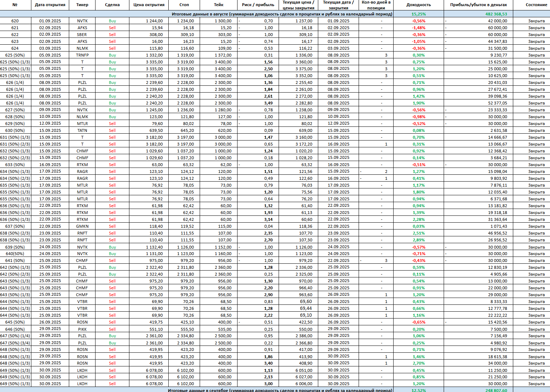Click the "Риск / прибыль" column header

[x=258, y=5]
